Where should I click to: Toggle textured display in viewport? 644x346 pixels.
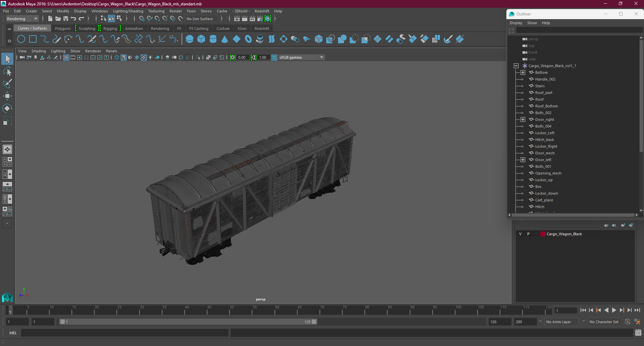point(144,57)
